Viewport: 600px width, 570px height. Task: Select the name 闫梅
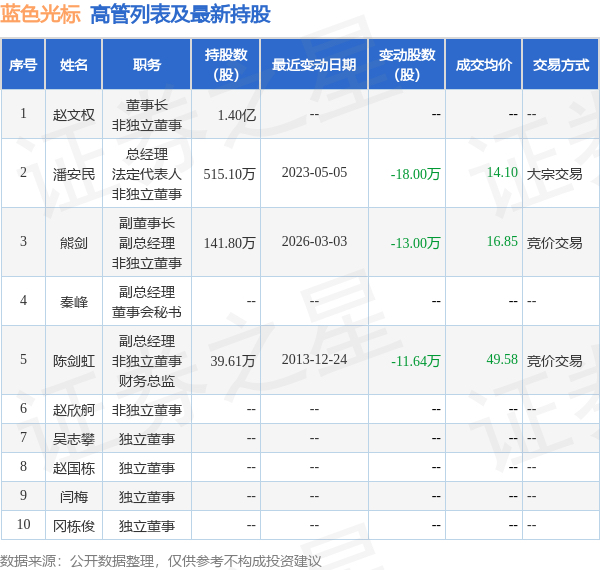74,497
